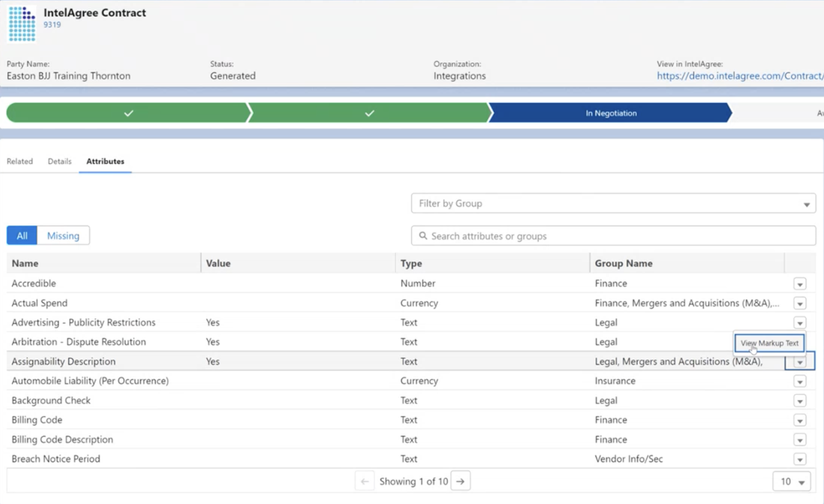Click Showing 1 of 10 text

[414, 481]
